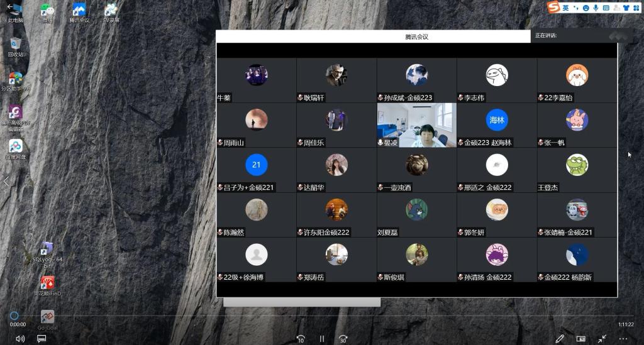Select 耿瑞轩's participant tile
644x345 pixels.
pyautogui.click(x=336, y=80)
